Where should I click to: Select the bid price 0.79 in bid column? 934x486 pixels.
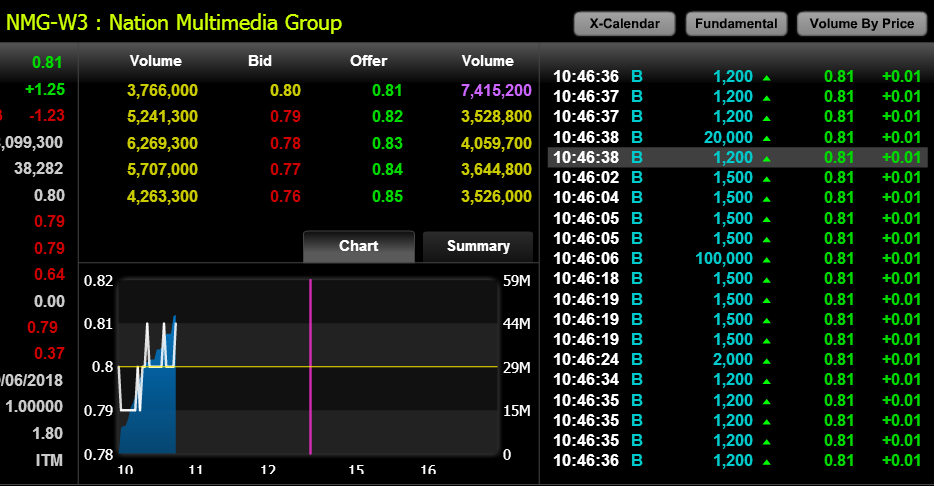285,117
